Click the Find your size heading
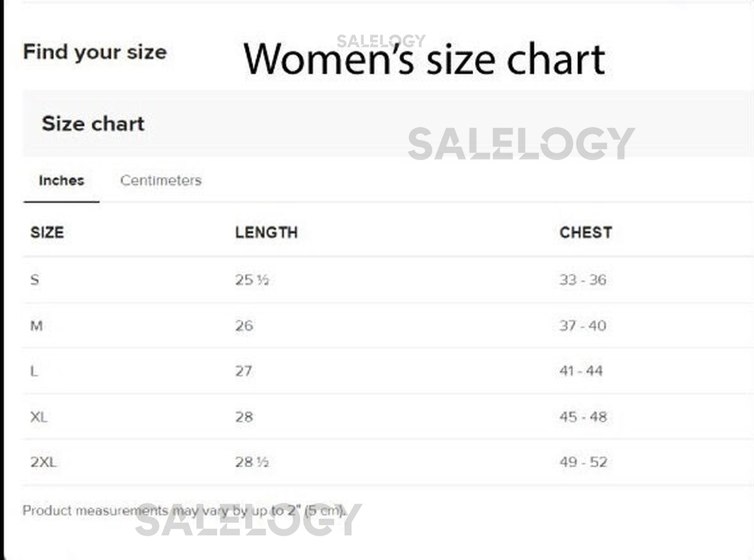 click(x=95, y=52)
